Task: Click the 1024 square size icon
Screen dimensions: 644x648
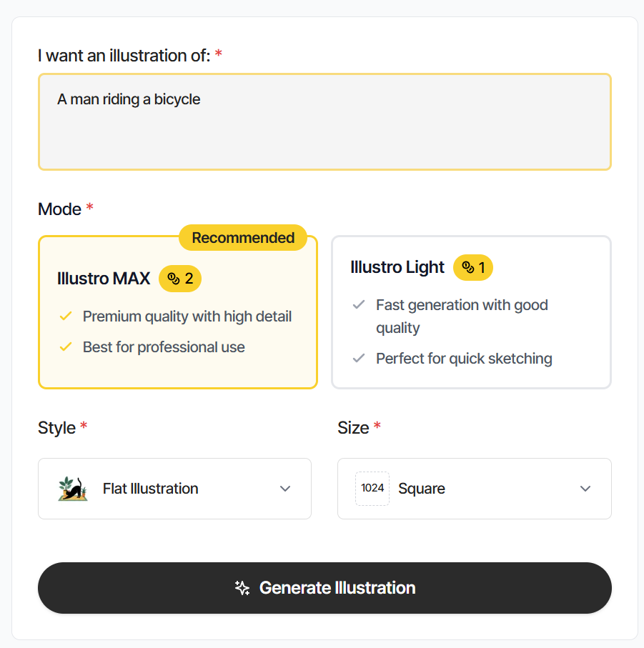Action: (372, 489)
